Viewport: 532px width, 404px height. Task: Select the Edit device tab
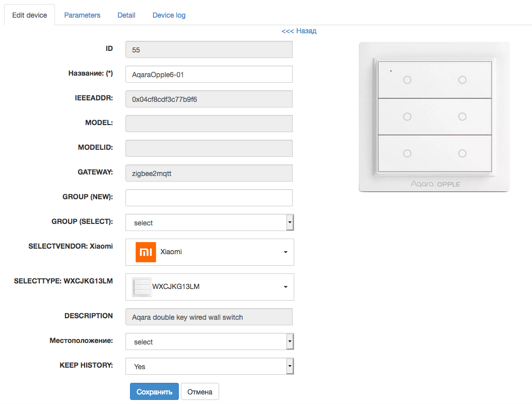tap(30, 15)
